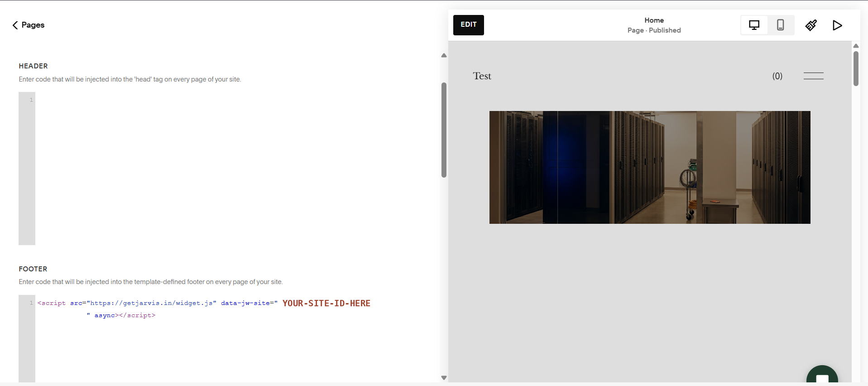Image resolution: width=868 pixels, height=386 pixels.
Task: Click the 'Page · Published' status text
Action: tap(654, 30)
